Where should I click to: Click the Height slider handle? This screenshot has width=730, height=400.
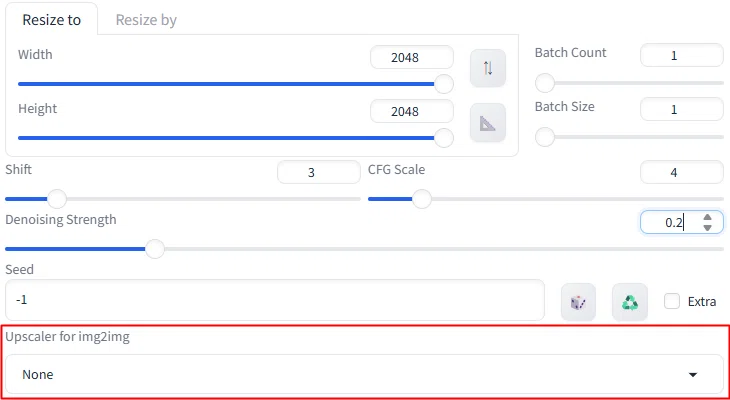444,138
